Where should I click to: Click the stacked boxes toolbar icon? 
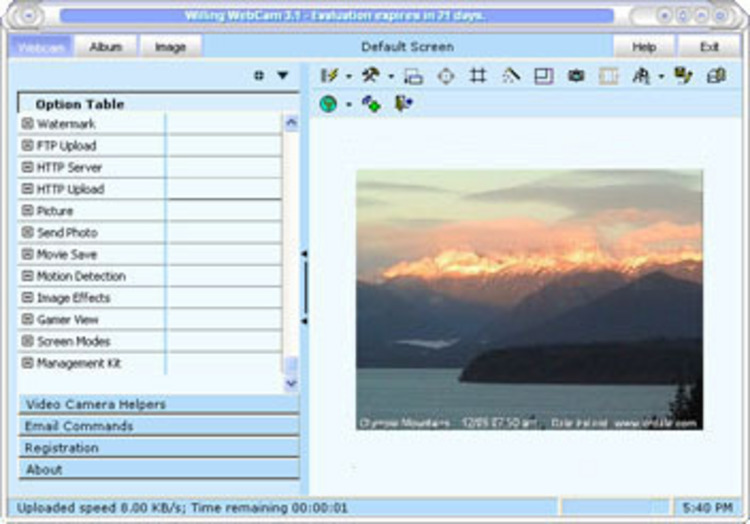716,76
